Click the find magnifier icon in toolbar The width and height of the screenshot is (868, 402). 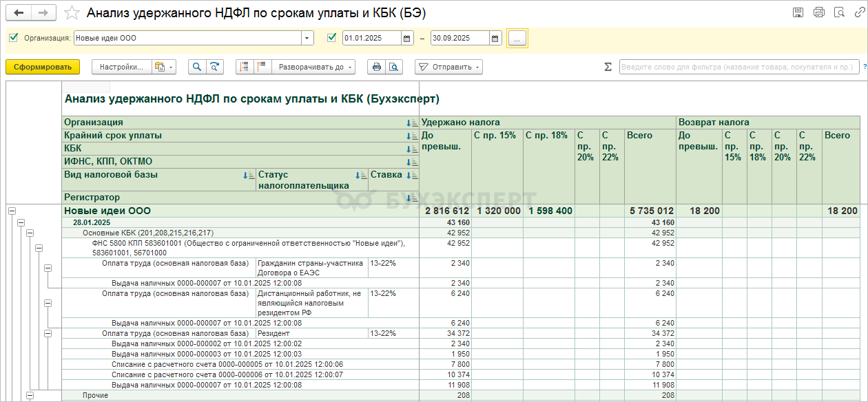197,67
